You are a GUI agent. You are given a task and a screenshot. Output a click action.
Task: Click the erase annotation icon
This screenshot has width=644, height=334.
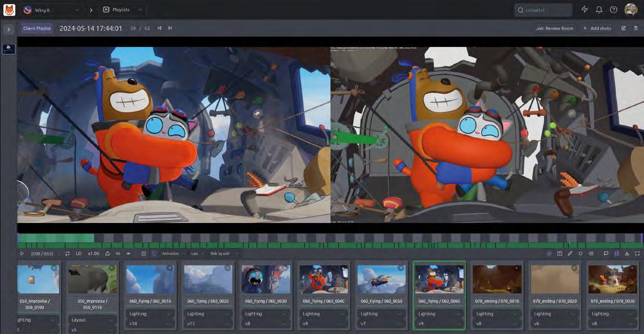(x=591, y=253)
